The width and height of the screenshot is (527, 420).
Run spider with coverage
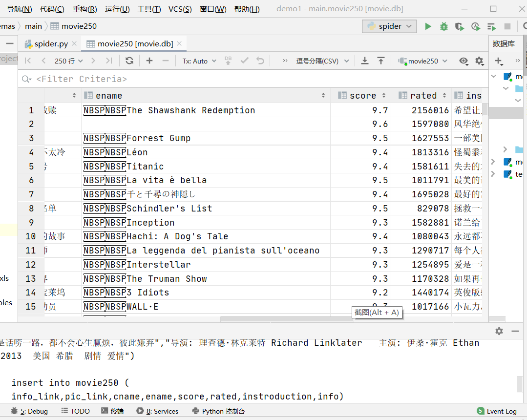point(460,26)
